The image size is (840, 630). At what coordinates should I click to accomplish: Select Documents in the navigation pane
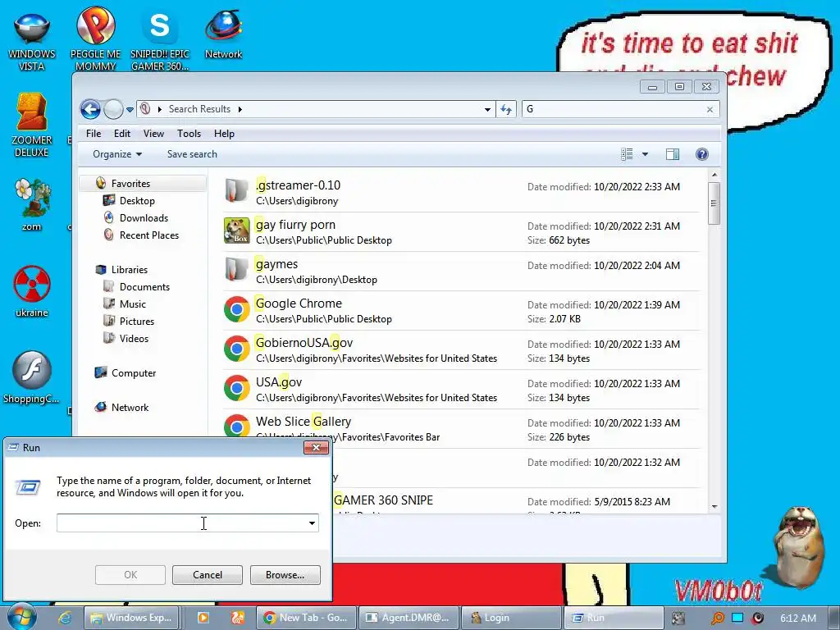coord(144,287)
